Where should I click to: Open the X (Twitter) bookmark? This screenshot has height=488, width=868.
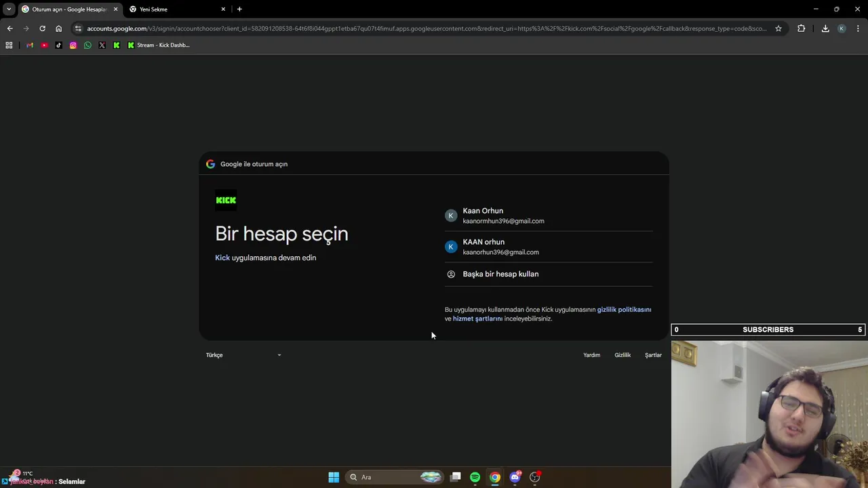coord(102,45)
